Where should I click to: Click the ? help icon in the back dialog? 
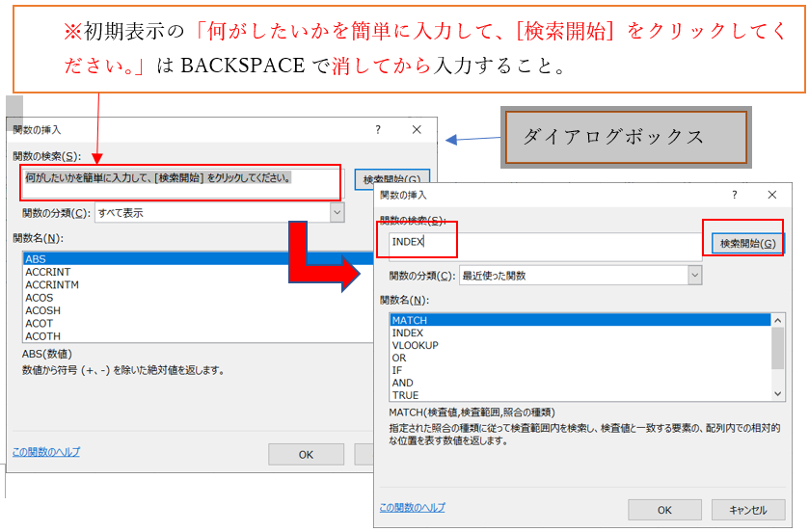[x=378, y=129]
